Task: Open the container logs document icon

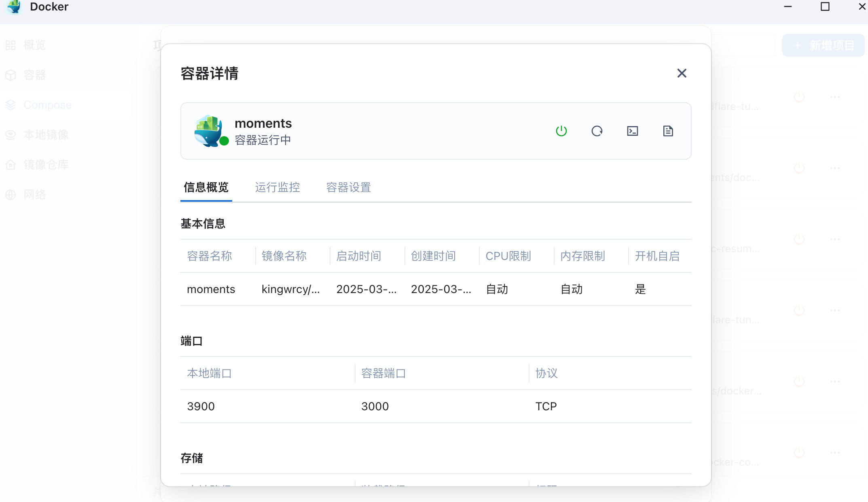Action: [668, 131]
